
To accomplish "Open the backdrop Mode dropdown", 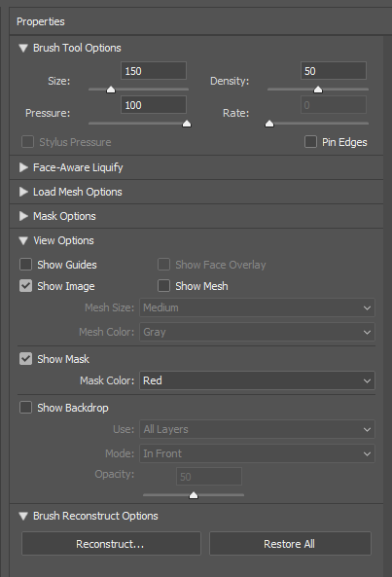I will tap(257, 453).
